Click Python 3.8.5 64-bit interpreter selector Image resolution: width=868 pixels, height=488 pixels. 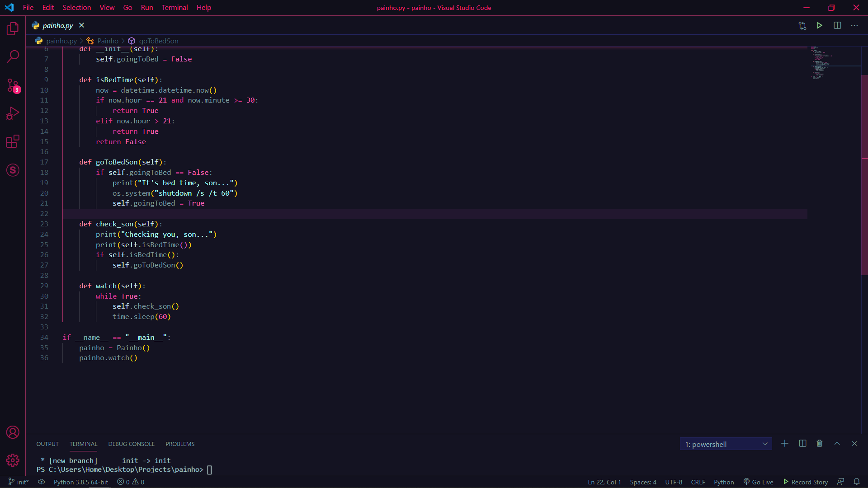pyautogui.click(x=80, y=482)
